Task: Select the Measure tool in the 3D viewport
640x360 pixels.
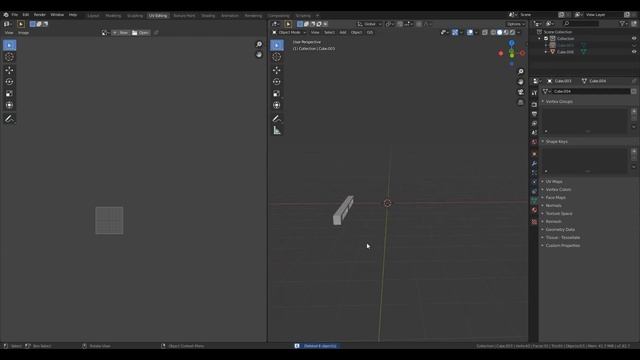Action: tap(277, 131)
